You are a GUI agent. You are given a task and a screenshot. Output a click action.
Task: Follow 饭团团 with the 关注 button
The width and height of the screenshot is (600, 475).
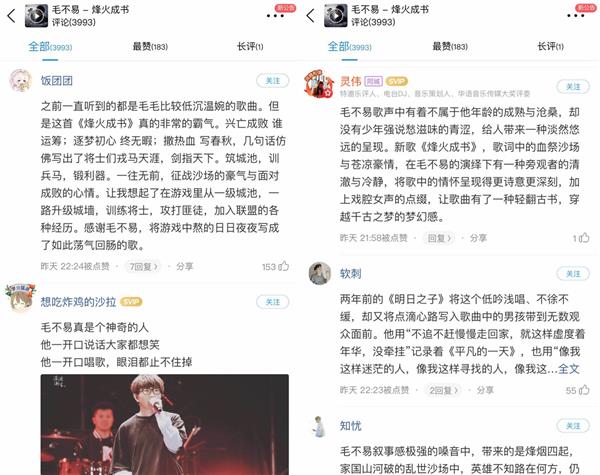coord(273,81)
